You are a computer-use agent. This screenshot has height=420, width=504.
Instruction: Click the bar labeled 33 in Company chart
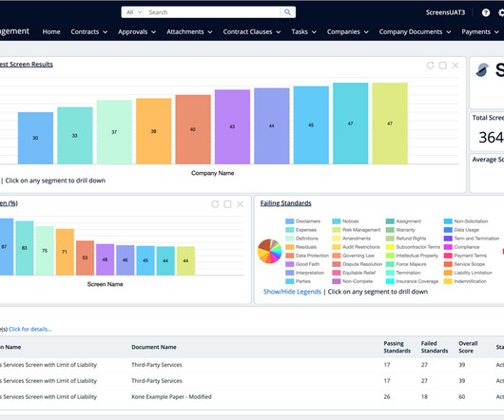tap(75, 136)
